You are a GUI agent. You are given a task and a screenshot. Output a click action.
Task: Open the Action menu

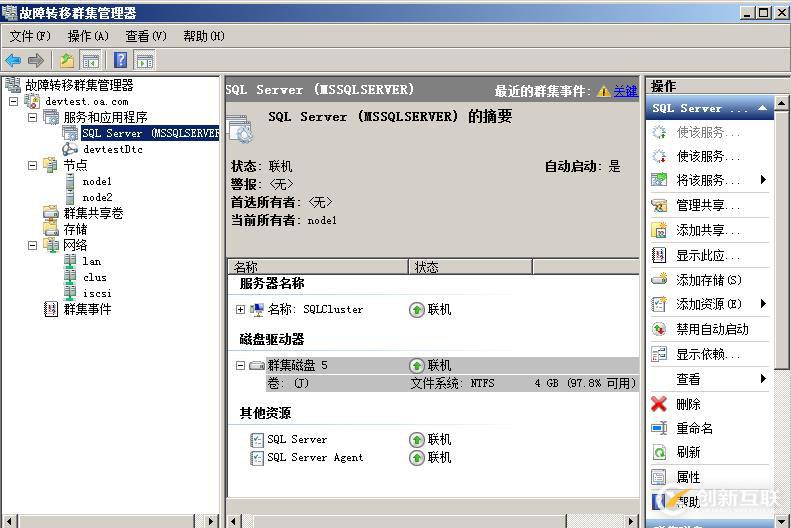[x=88, y=36]
